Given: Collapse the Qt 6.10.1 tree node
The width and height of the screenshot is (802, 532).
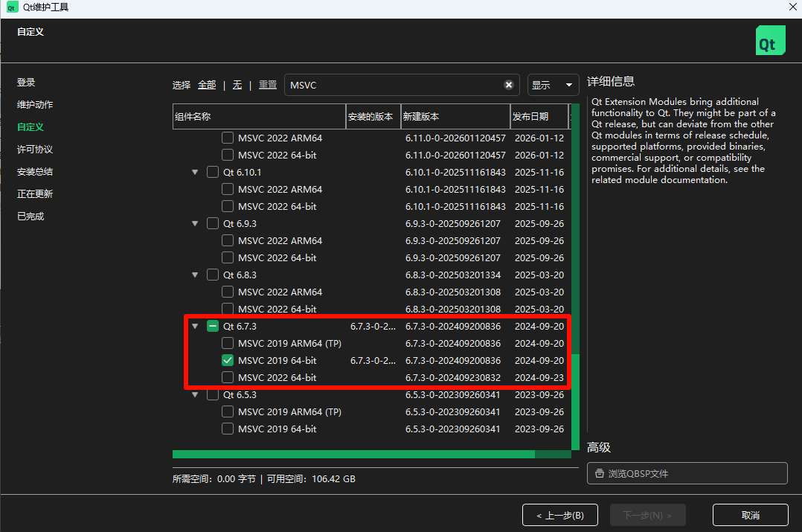Looking at the screenshot, I should [195, 173].
